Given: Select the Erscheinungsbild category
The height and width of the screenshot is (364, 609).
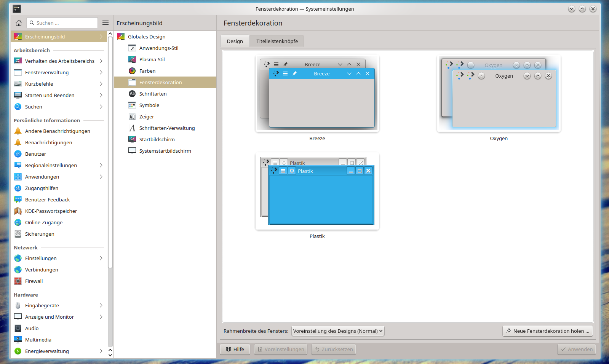Looking at the screenshot, I should [59, 37].
